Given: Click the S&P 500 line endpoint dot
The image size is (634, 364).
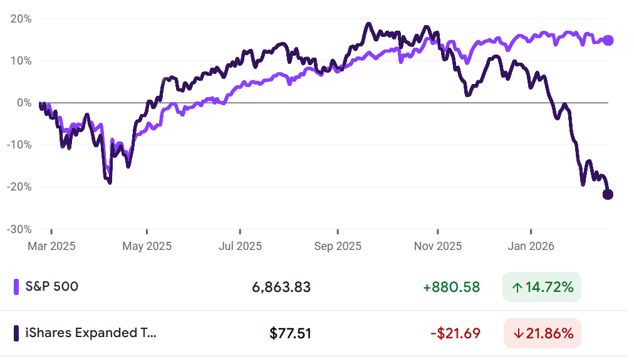Looking at the screenshot, I should coord(608,40).
